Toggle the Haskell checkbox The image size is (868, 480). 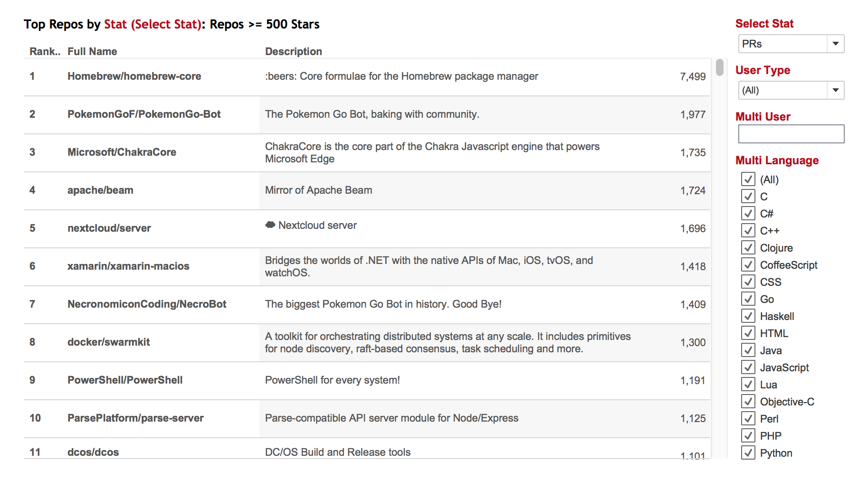pos(748,316)
